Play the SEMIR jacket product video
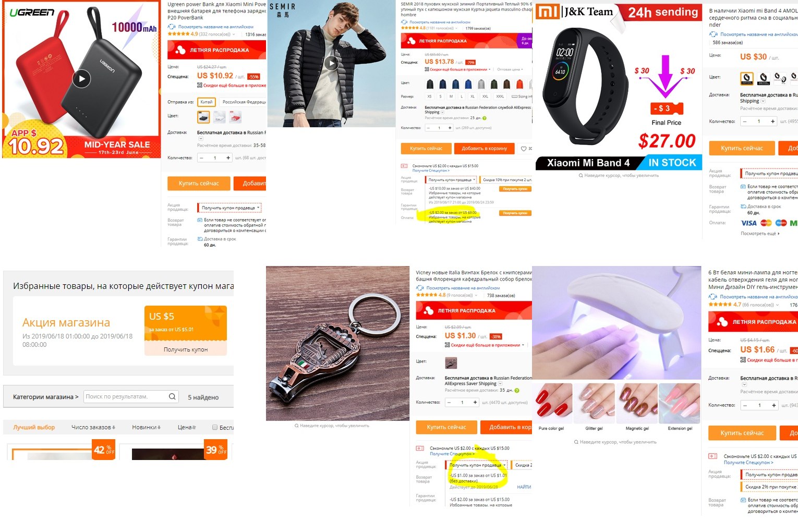The image size is (798, 532). (x=331, y=64)
